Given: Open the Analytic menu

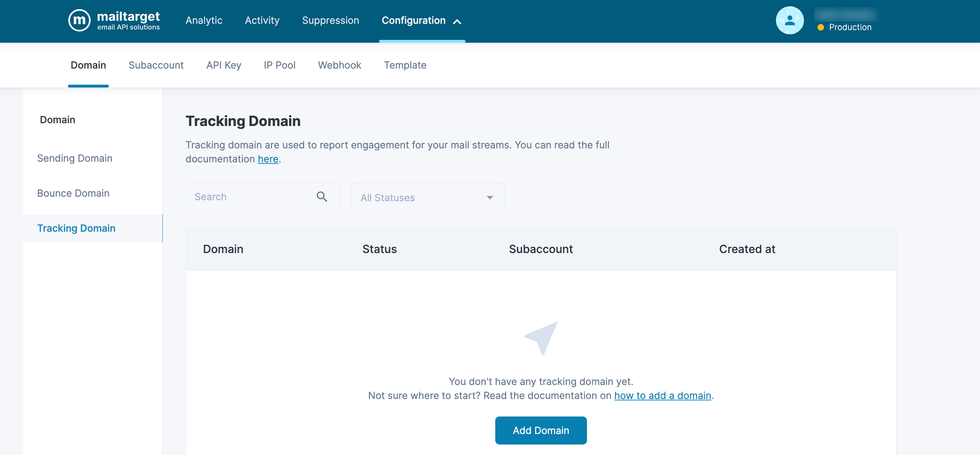Looking at the screenshot, I should tap(204, 21).
